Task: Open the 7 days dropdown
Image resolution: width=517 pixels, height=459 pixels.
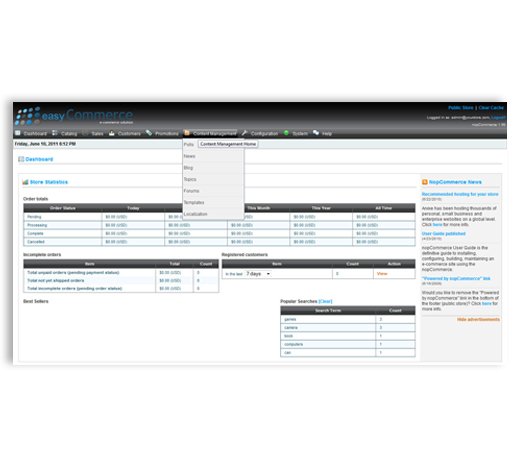Action: 258,274
